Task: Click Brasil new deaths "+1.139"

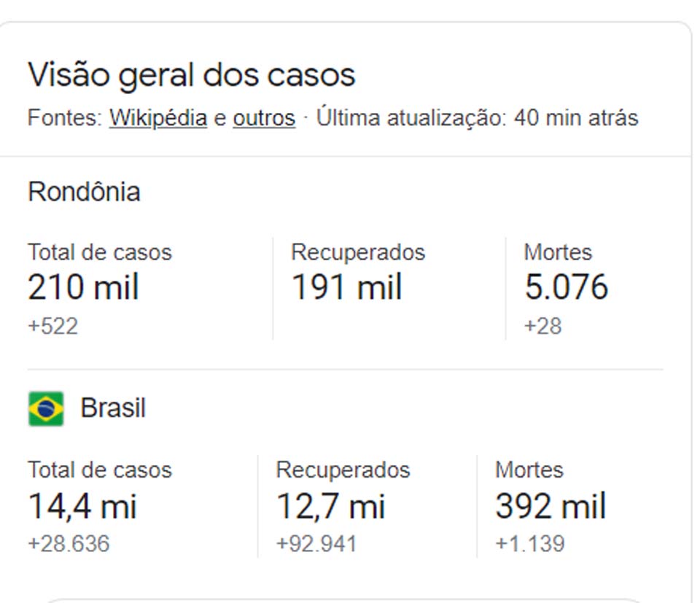Action: (529, 544)
